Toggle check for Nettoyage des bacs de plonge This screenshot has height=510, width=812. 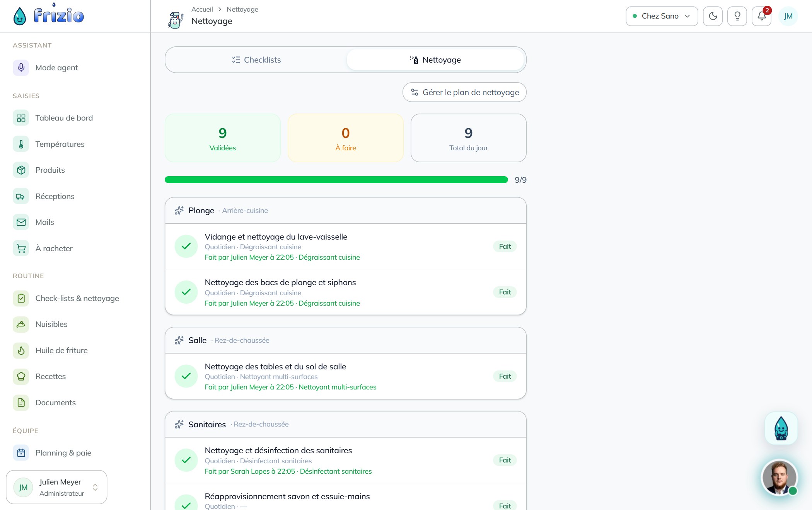tap(186, 292)
